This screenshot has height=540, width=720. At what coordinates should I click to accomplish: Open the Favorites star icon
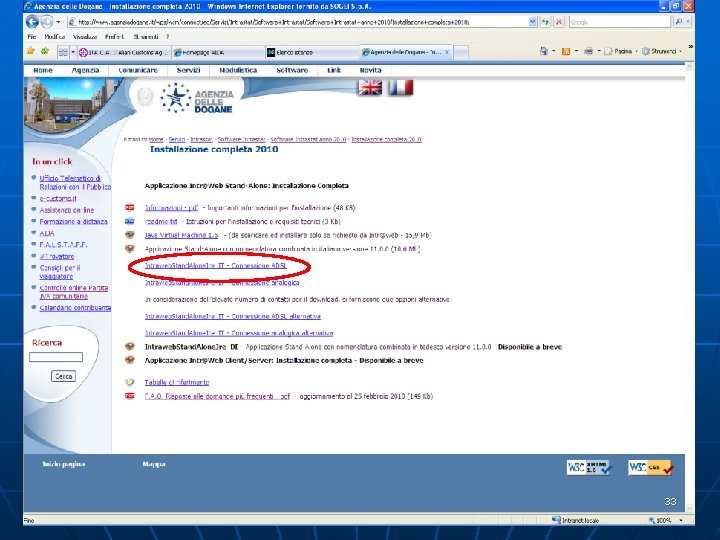click(31, 51)
